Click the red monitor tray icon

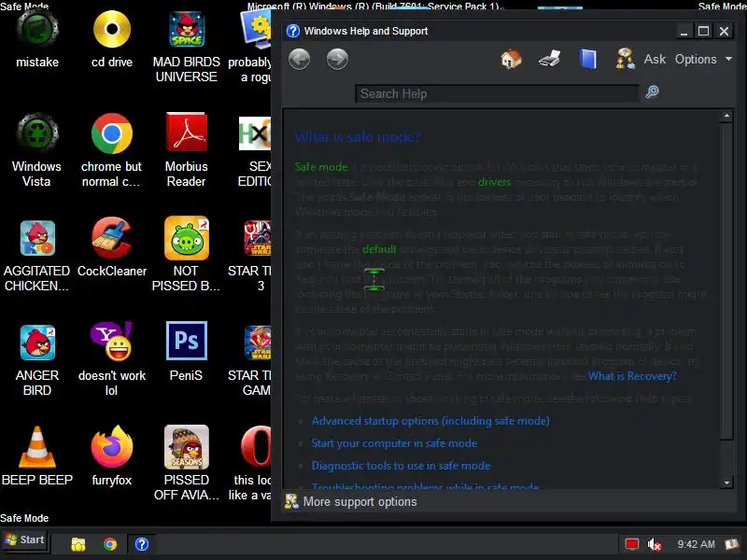click(x=632, y=544)
